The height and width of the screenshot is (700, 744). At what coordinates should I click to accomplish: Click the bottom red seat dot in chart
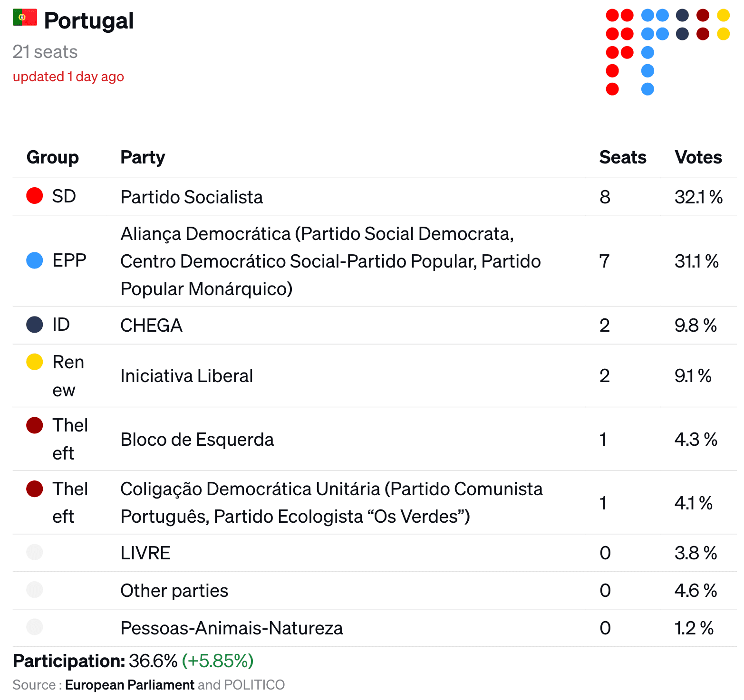click(612, 89)
